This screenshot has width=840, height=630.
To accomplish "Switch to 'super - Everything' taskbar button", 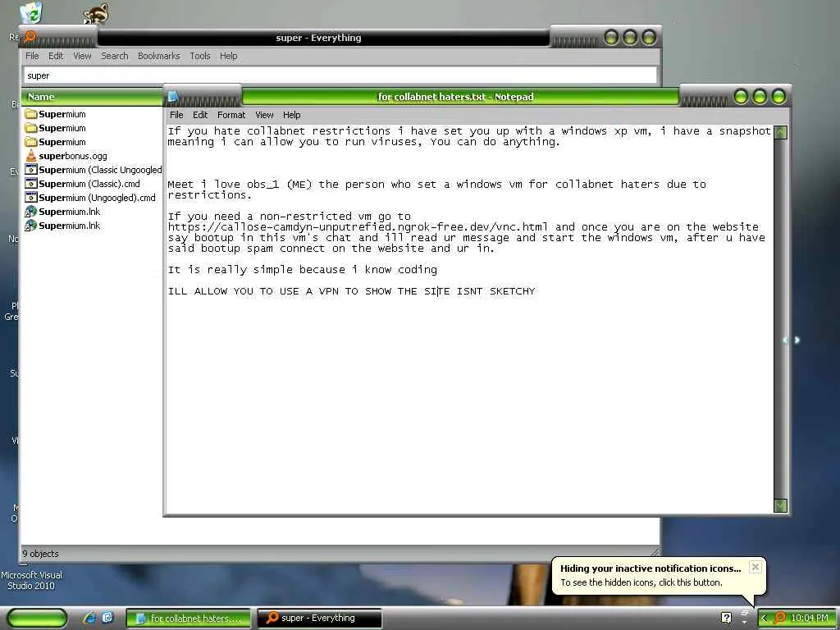I will coord(319,619).
